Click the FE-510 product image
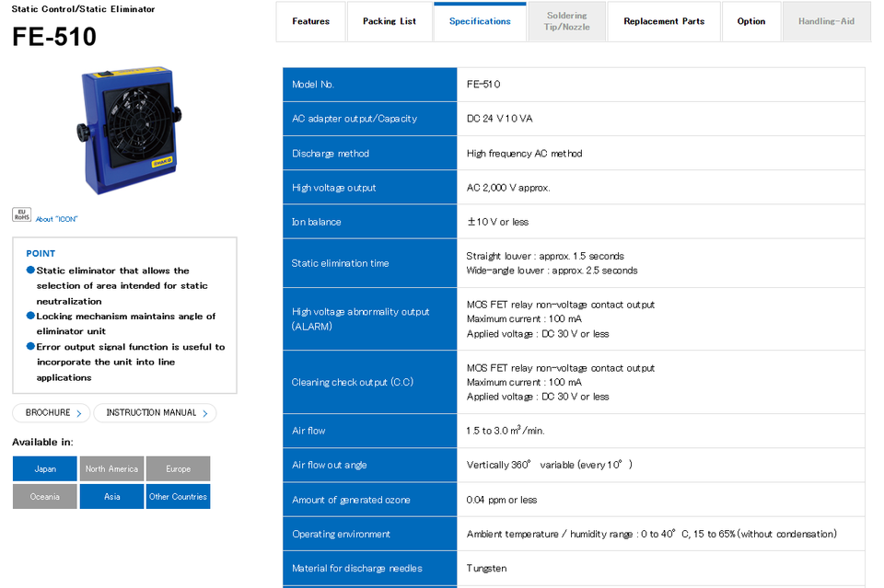884x588 pixels. 129,131
